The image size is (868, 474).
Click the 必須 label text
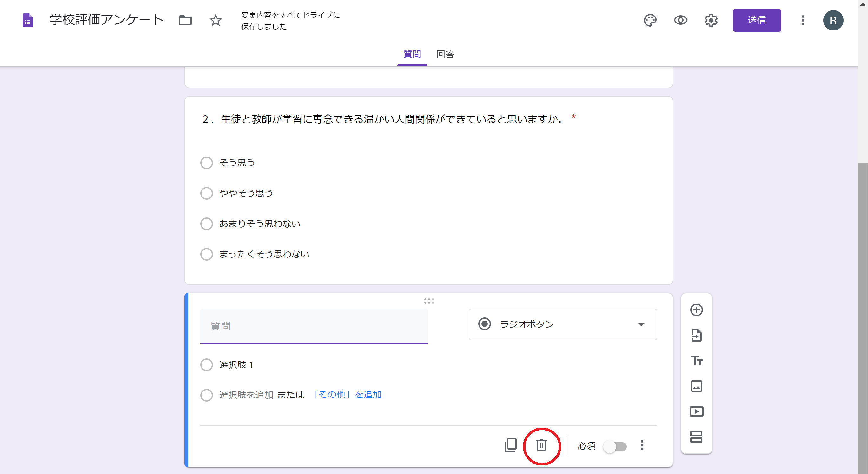[x=586, y=446]
